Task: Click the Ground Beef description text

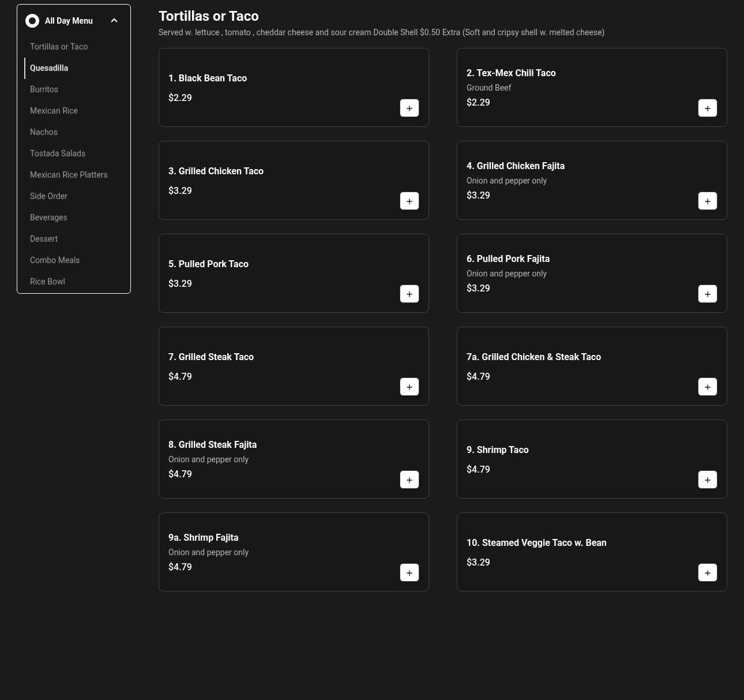Action: pos(489,88)
